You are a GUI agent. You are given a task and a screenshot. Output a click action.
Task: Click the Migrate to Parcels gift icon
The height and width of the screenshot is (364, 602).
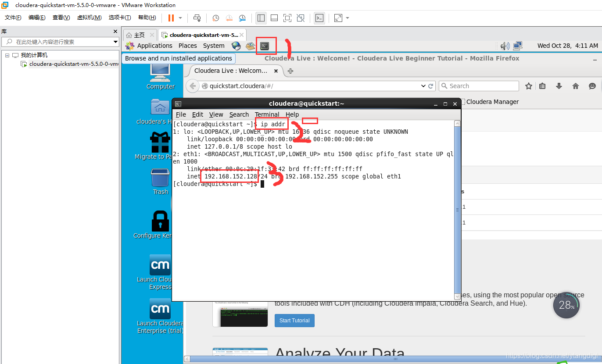click(160, 142)
